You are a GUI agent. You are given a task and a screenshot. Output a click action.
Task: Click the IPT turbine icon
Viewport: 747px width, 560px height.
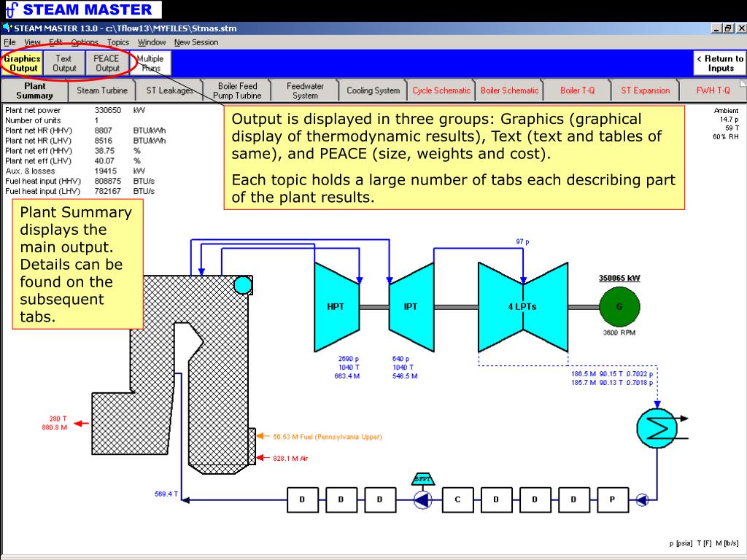point(411,307)
